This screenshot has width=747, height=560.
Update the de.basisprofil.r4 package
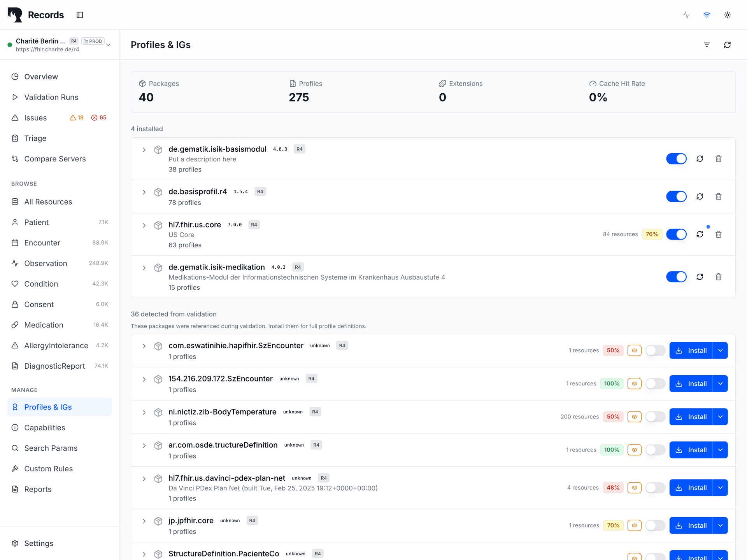pos(700,196)
